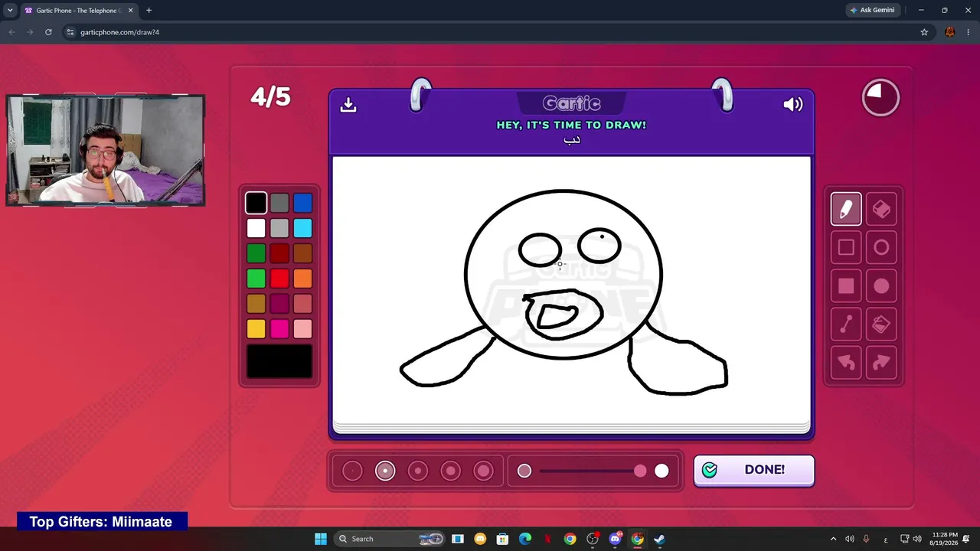Pick the light pink color swatch
The width and height of the screenshot is (980, 551).
click(302, 329)
